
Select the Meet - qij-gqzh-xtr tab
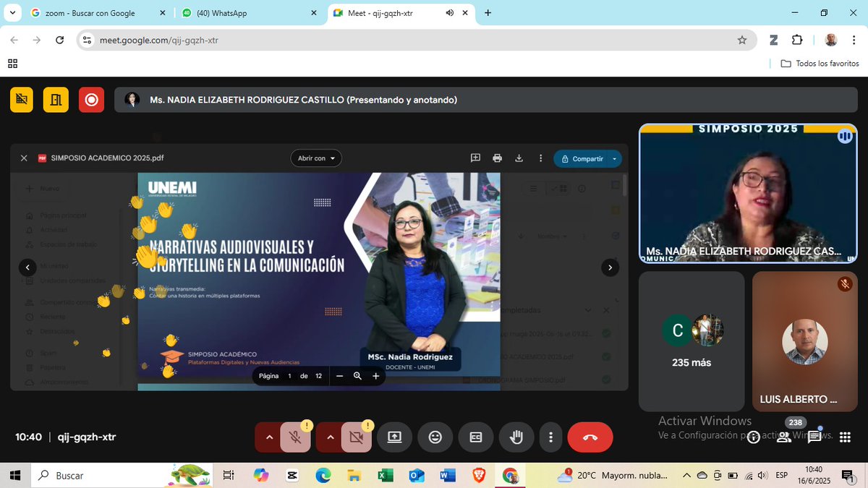(x=401, y=13)
